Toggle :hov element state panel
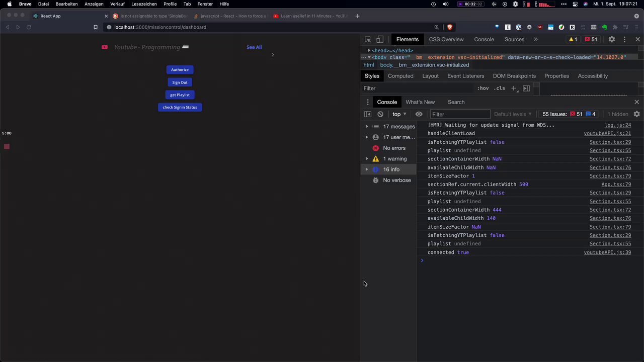 (x=483, y=88)
